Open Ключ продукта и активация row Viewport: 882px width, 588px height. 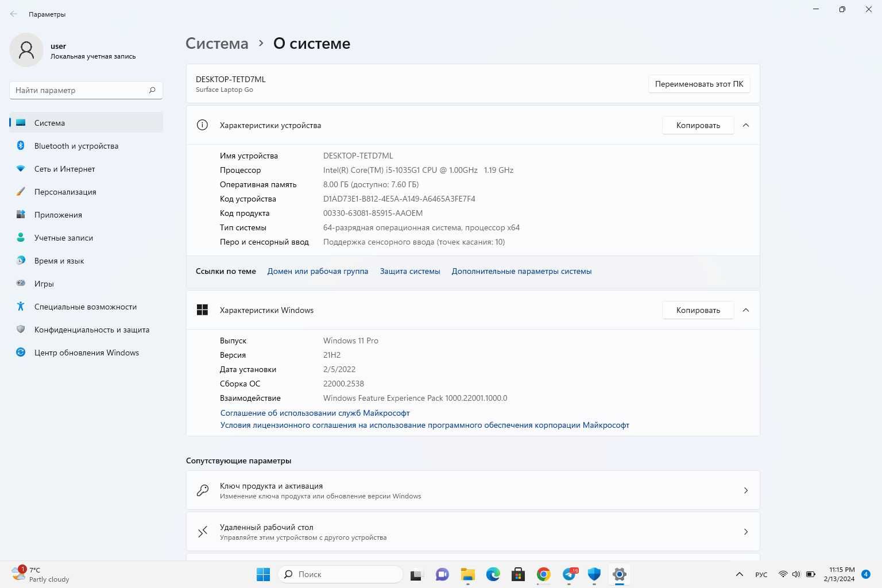(x=473, y=490)
